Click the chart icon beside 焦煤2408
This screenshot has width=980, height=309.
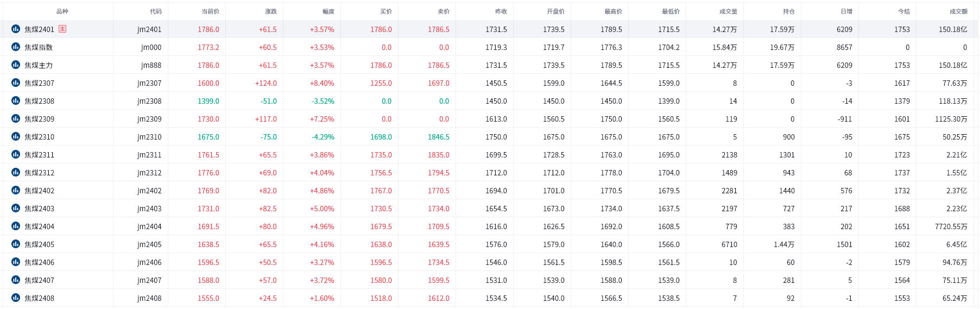[16, 298]
